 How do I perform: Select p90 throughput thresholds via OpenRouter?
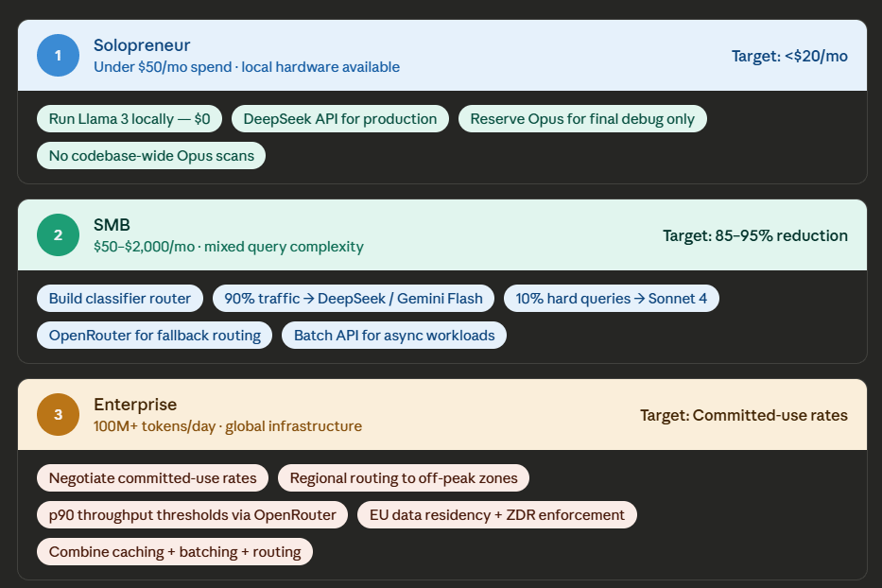(x=192, y=514)
